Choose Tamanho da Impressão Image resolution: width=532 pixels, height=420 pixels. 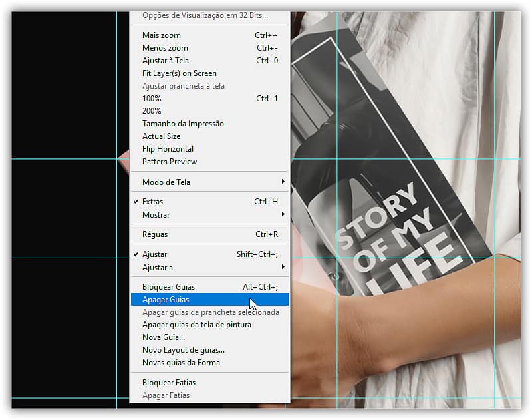[x=209, y=124]
